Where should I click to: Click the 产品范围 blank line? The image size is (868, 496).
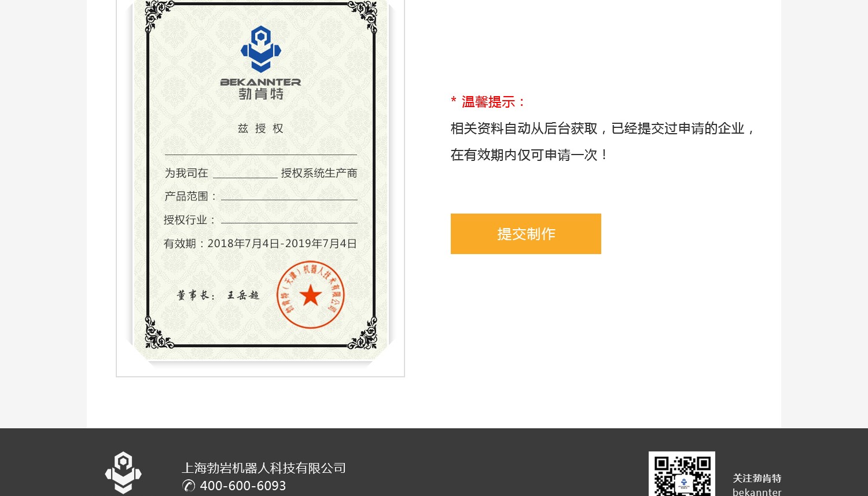[x=289, y=200]
